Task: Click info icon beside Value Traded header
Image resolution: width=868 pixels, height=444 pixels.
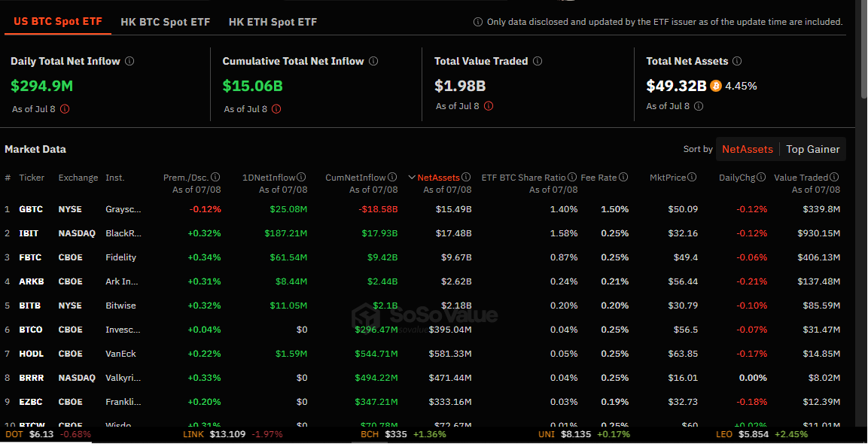Action: [834, 177]
